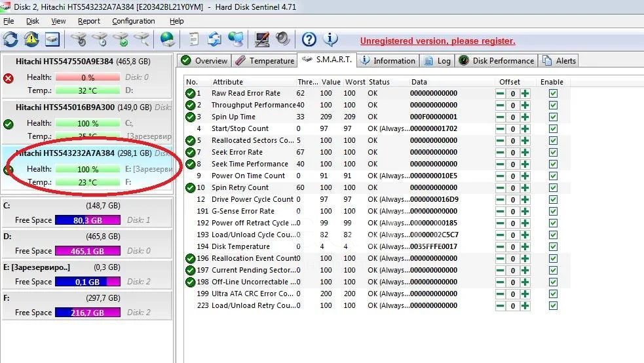Sort by the Status column header
Screen dimensions: 644x363
click(379, 82)
